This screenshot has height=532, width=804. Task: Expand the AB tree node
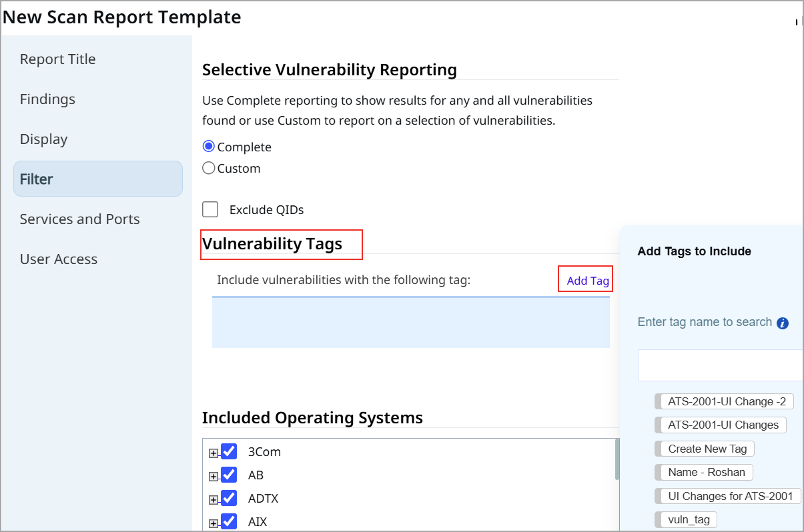pos(214,477)
